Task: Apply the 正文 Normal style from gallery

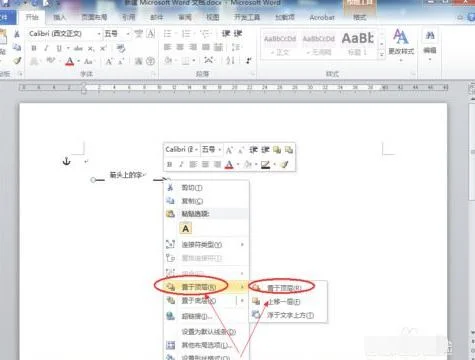Action: (x=280, y=44)
